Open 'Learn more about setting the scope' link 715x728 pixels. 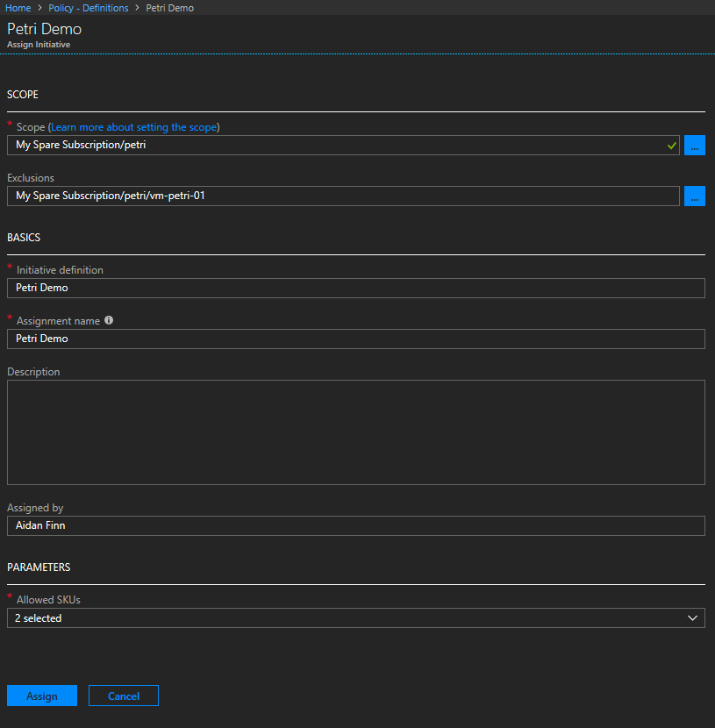133,127
